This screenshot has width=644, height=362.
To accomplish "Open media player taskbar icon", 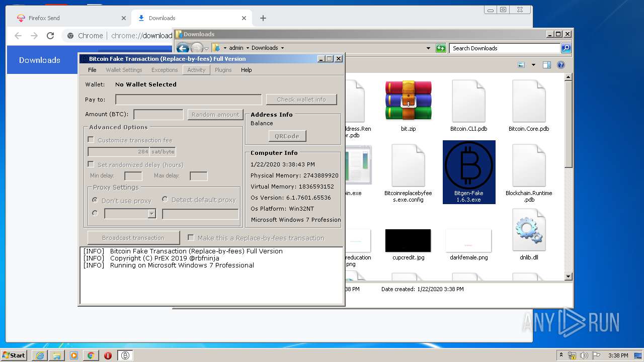I will pyautogui.click(x=74, y=355).
